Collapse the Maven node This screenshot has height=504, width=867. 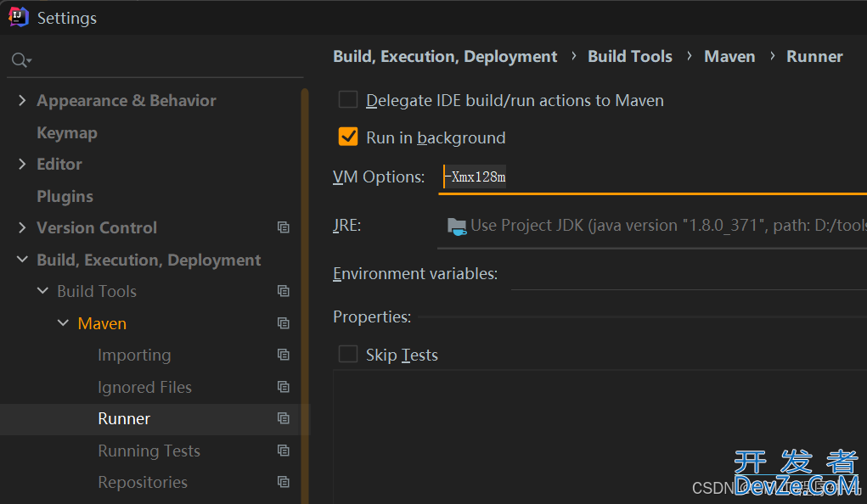click(63, 322)
